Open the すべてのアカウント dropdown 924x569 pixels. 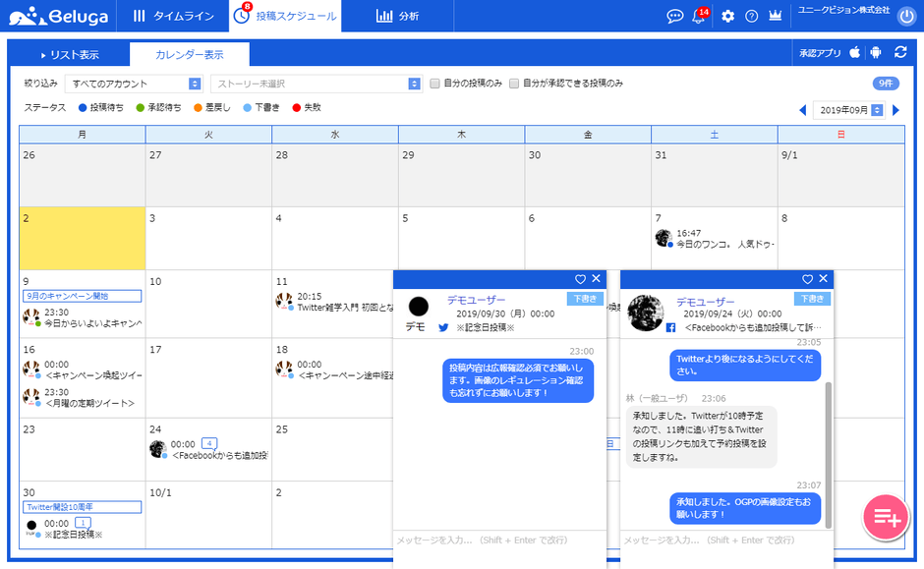click(134, 84)
